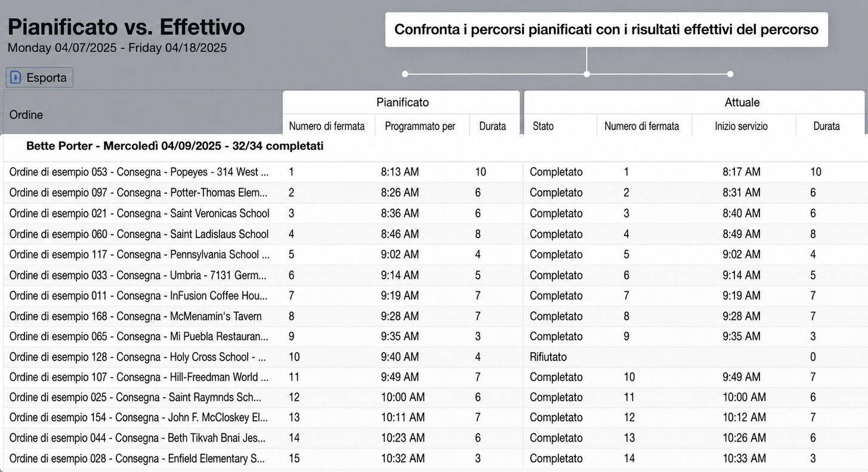Select Ordine di esempio 168 McMenamin's Tavern
Screen dimensions: 868x472
click(x=135, y=316)
